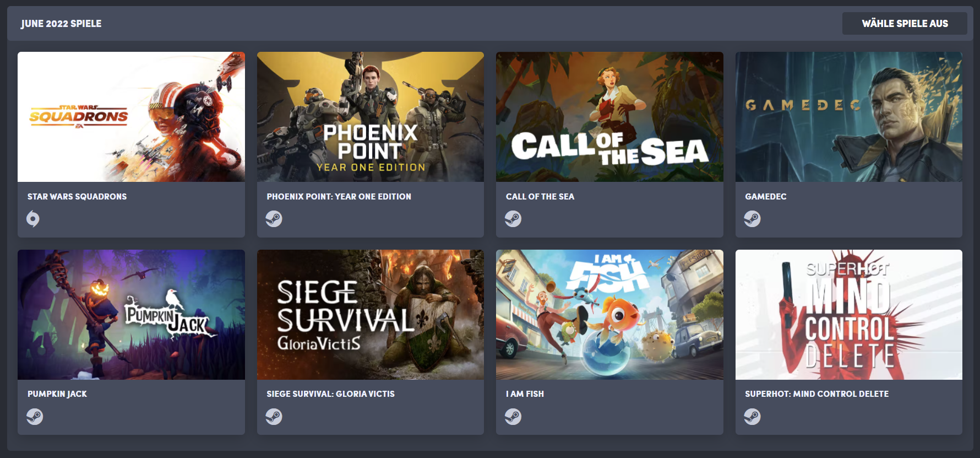This screenshot has width=980, height=458.
Task: Open the Gamedec cover image
Action: 849,117
